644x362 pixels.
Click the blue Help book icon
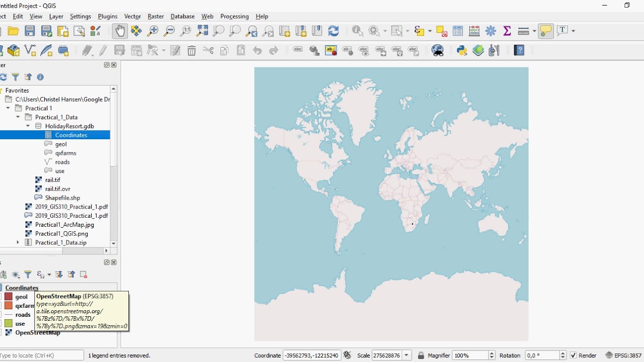[x=519, y=50]
